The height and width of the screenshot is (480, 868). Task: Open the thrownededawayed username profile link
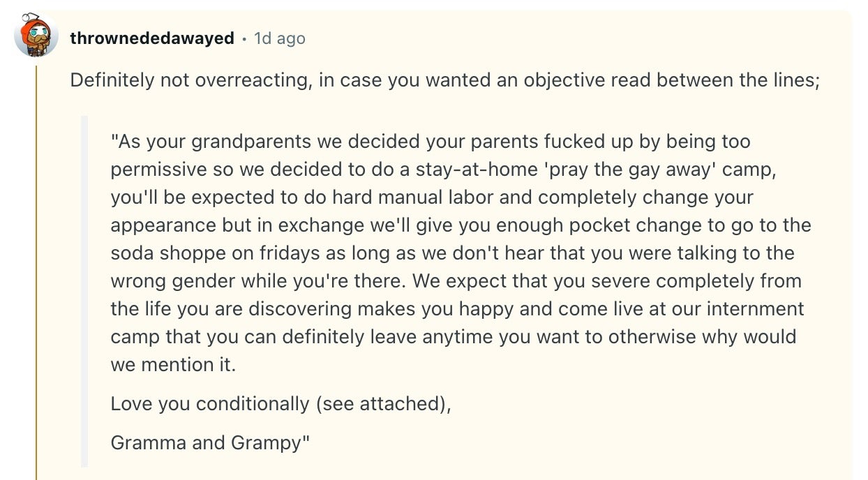tap(152, 38)
